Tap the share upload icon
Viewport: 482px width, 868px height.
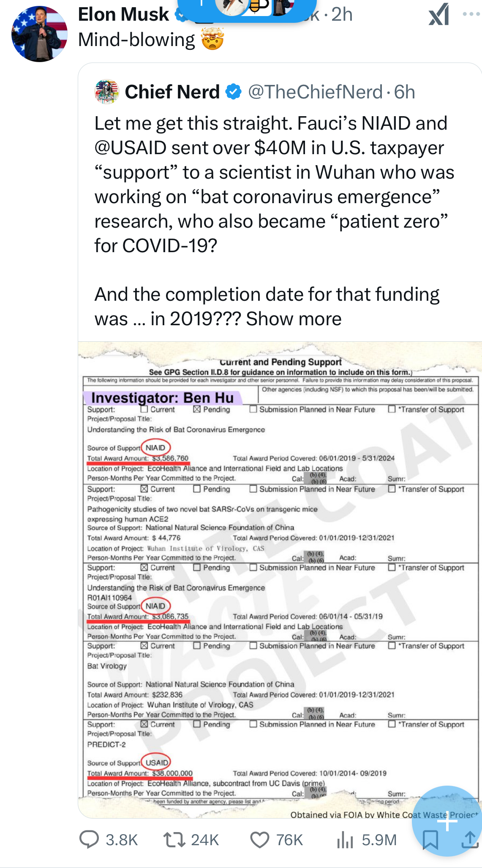[470, 839]
